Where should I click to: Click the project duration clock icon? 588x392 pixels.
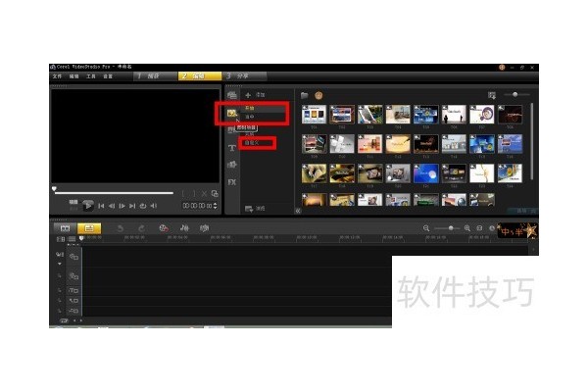tap(492, 228)
